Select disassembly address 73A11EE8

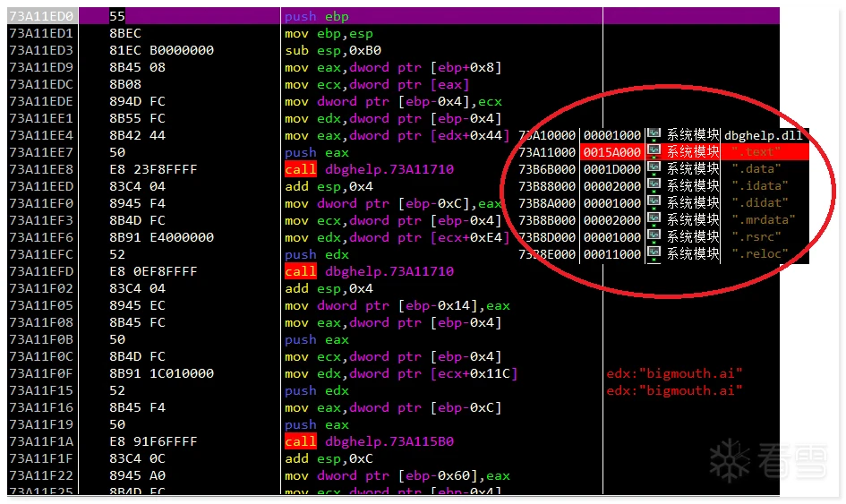pos(41,169)
